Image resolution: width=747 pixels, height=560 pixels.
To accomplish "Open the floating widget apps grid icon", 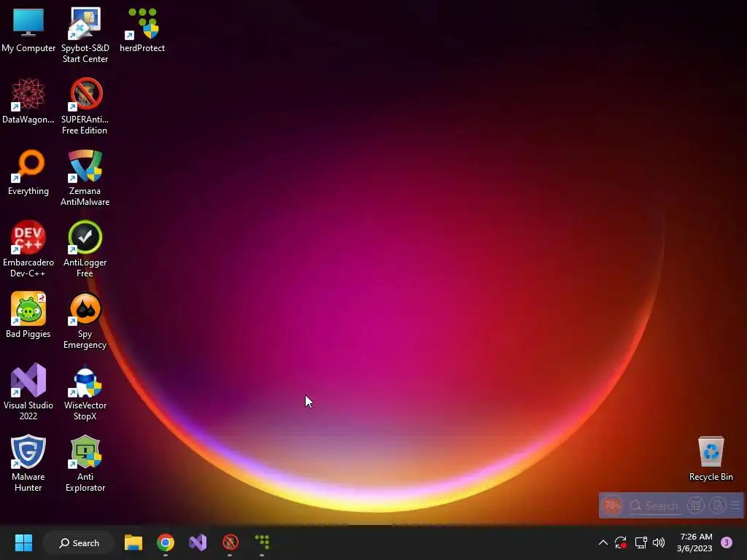I will point(695,505).
